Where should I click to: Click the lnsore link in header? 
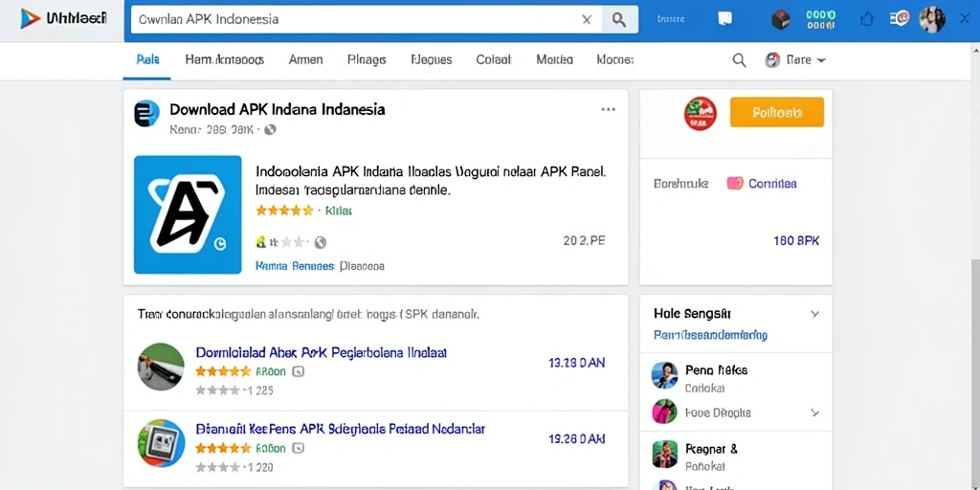pos(672,19)
